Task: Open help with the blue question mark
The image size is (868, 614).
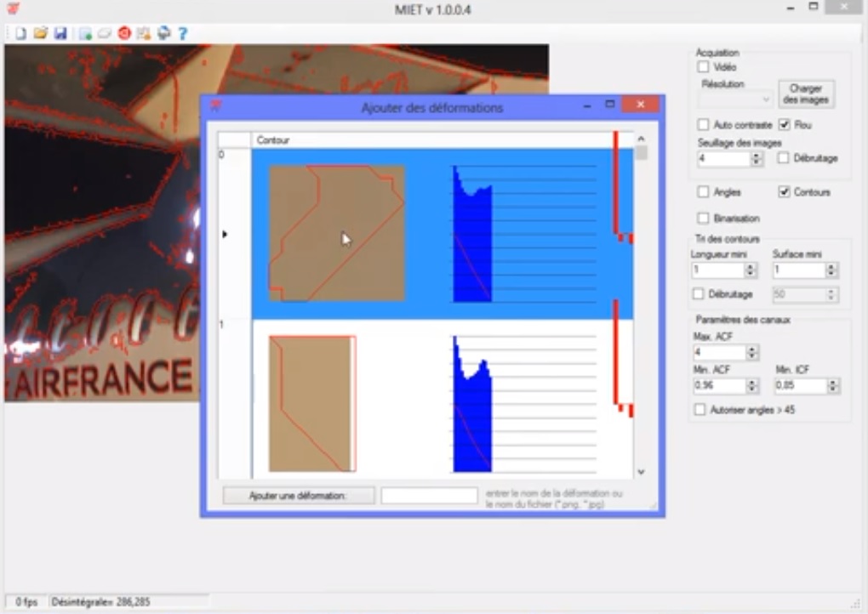Action: pos(182,33)
